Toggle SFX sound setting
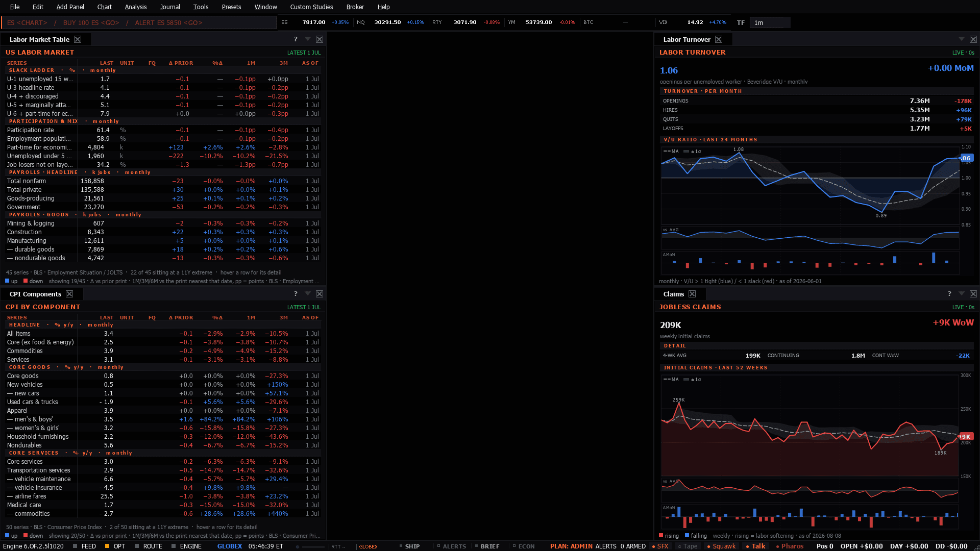 tap(660, 546)
